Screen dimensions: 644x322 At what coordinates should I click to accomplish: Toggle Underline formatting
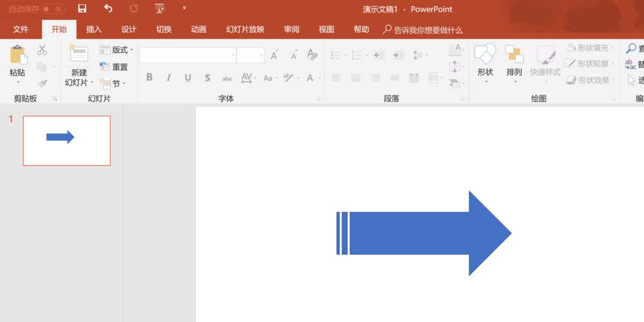[187, 77]
